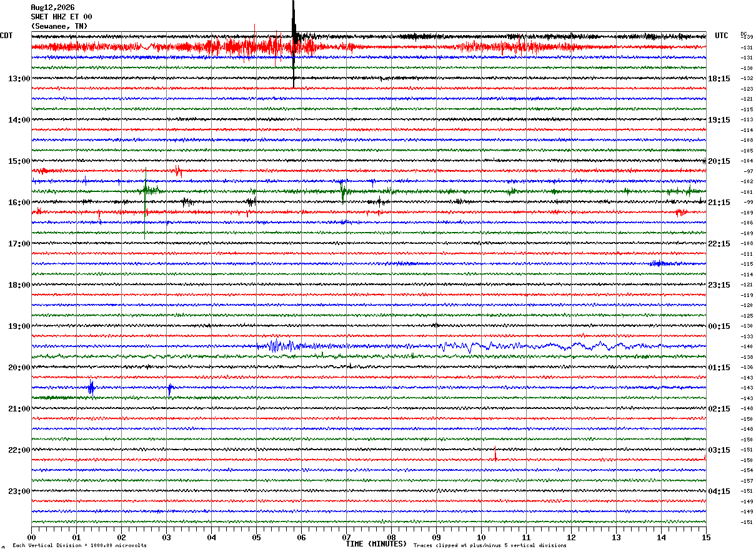Image resolution: width=756 pixels, height=554 pixels.
Task: Select the SWET HHZ ET 00 station text
Action: 61,17
